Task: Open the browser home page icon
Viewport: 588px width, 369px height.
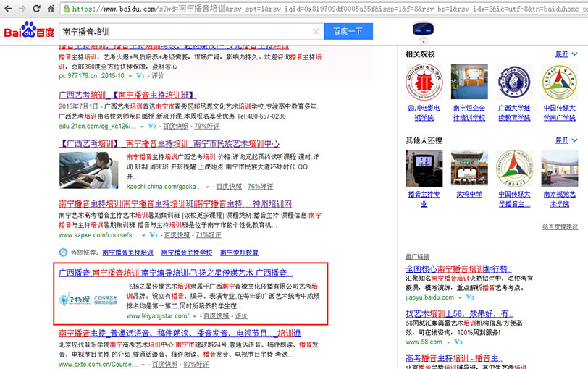Action: pyautogui.click(x=51, y=8)
